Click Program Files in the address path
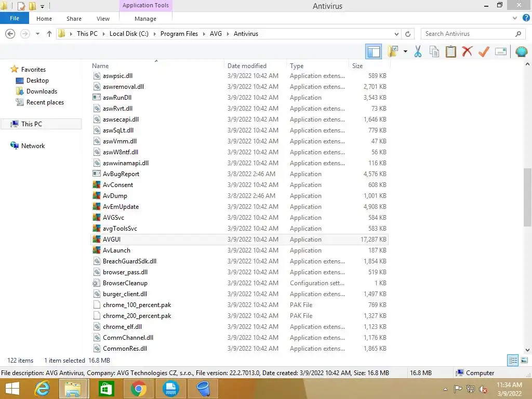Screen dimensions: 532x399 pos(179,34)
